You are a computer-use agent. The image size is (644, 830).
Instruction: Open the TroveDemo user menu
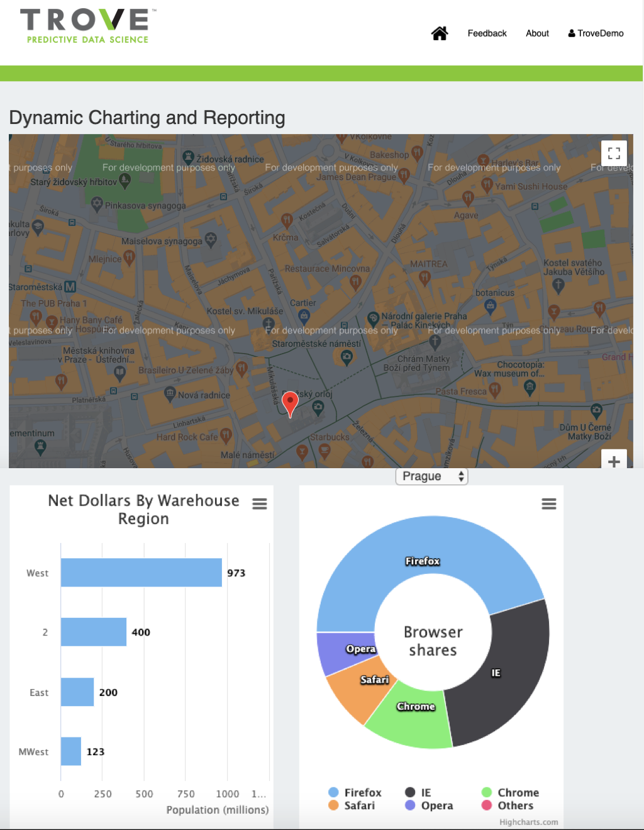click(596, 33)
